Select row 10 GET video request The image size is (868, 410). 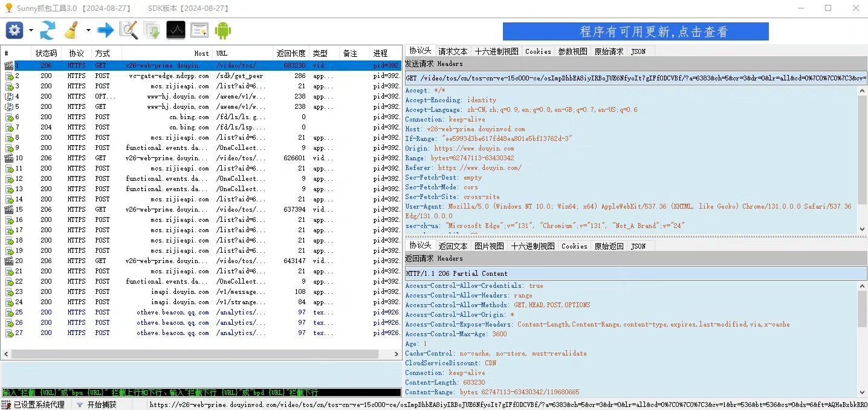tap(201, 158)
